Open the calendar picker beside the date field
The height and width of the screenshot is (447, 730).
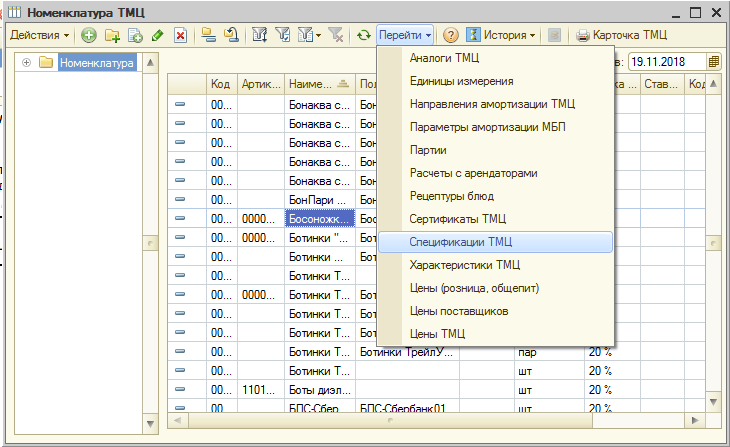[x=714, y=61]
